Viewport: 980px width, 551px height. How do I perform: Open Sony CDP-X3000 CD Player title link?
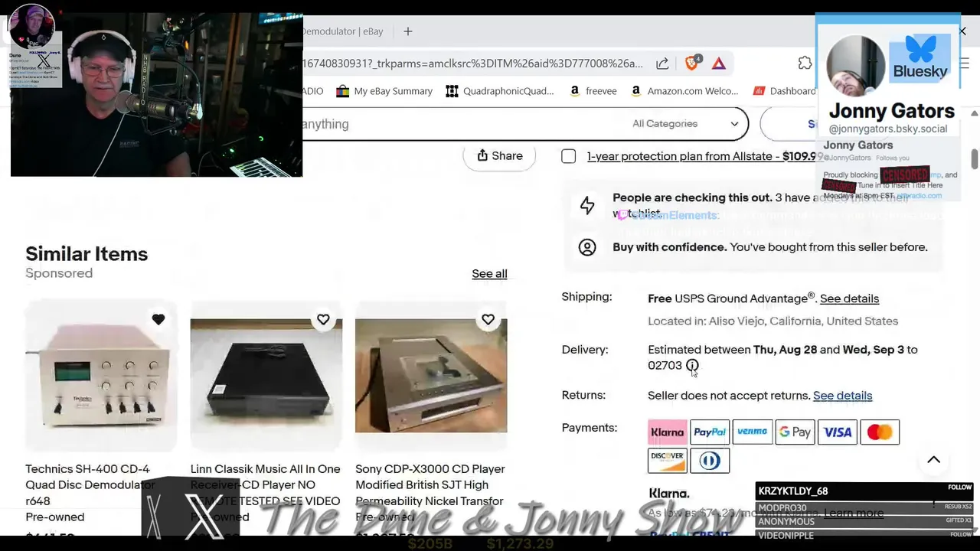coord(430,484)
